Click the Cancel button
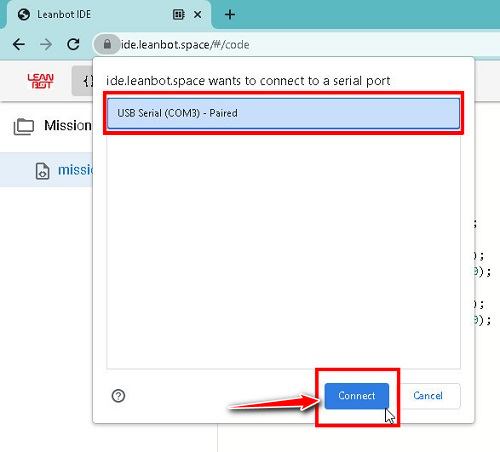Image resolution: width=500 pixels, height=452 pixels. [x=428, y=396]
